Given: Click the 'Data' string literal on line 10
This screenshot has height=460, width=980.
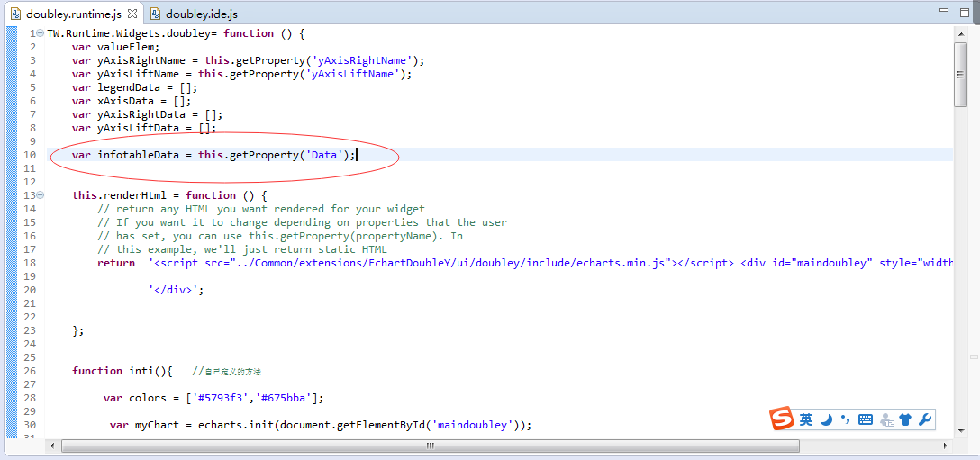Looking at the screenshot, I should pyautogui.click(x=323, y=154).
